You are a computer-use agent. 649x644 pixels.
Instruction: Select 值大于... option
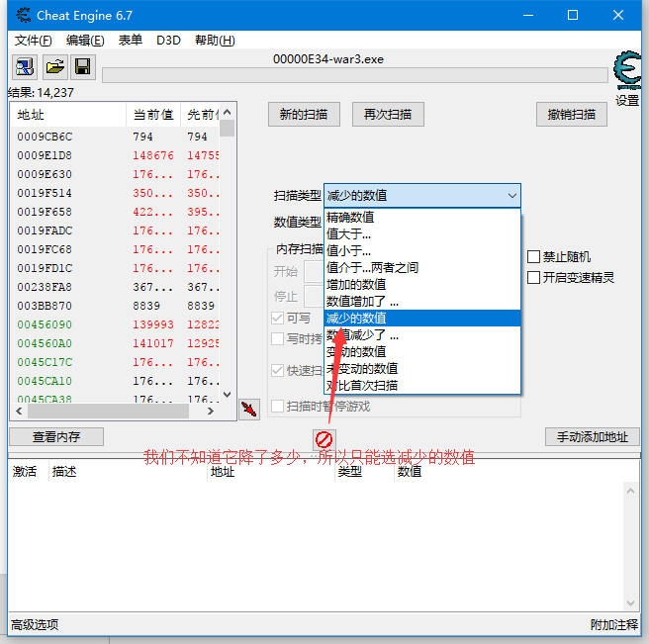[x=422, y=233]
